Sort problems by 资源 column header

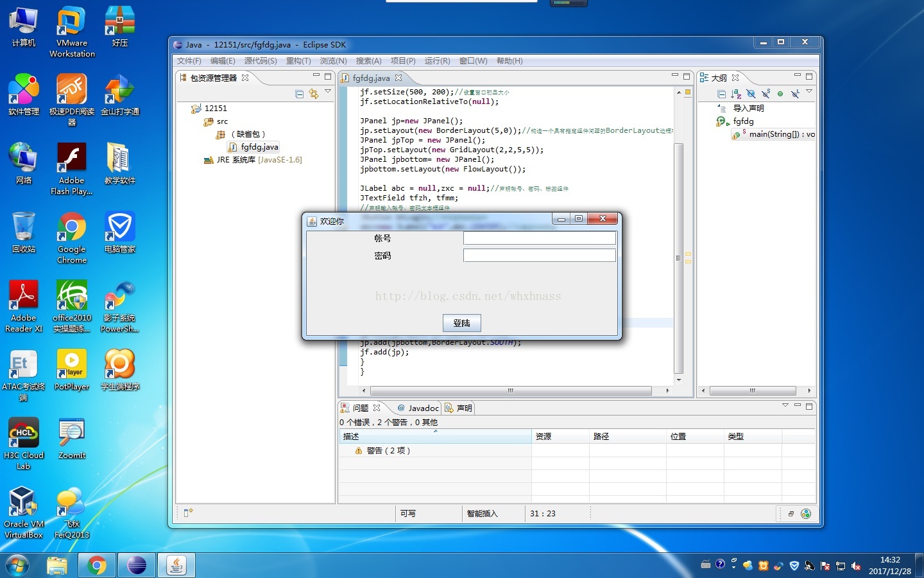[560, 437]
